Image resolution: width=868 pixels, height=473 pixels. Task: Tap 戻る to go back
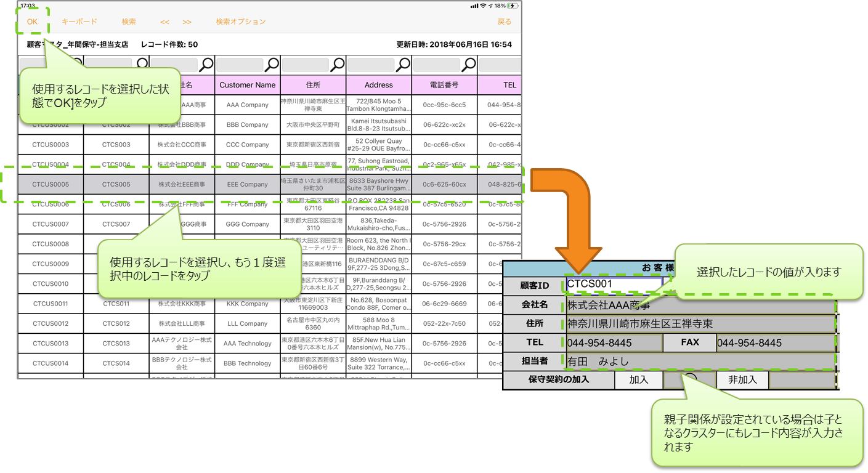(504, 22)
